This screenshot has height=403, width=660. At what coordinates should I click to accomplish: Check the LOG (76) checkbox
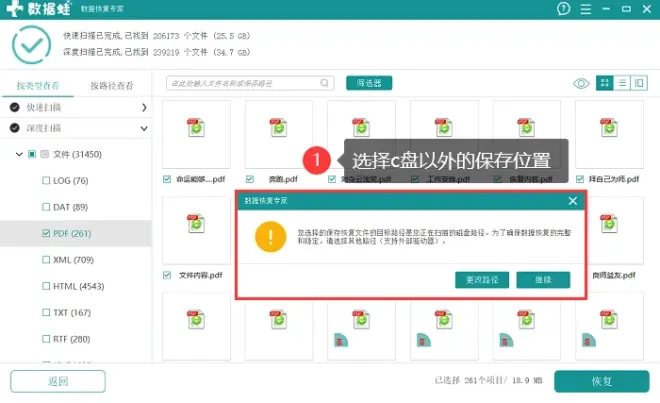pos(46,180)
